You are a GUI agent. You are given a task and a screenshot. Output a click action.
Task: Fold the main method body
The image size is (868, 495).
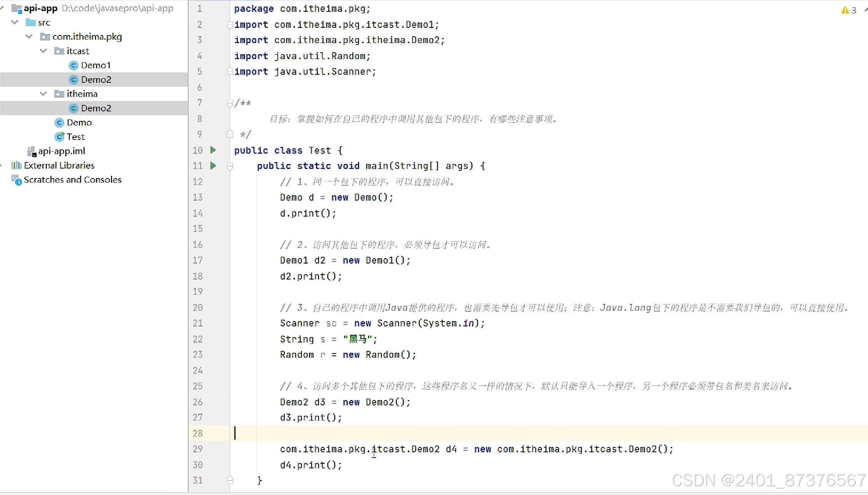pyautogui.click(x=230, y=166)
